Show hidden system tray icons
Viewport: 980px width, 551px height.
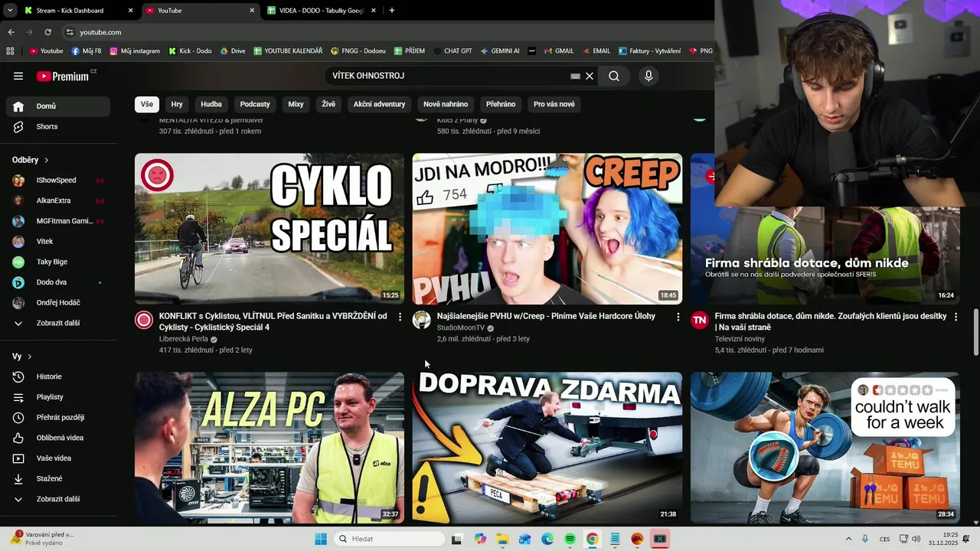848,539
